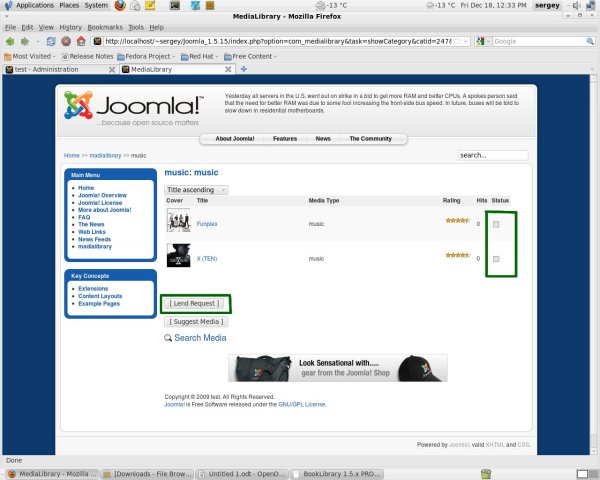Screen dimensions: 600x480
Task: Click the Firefox forward arrow icon
Action: pyautogui.click(x=25, y=41)
